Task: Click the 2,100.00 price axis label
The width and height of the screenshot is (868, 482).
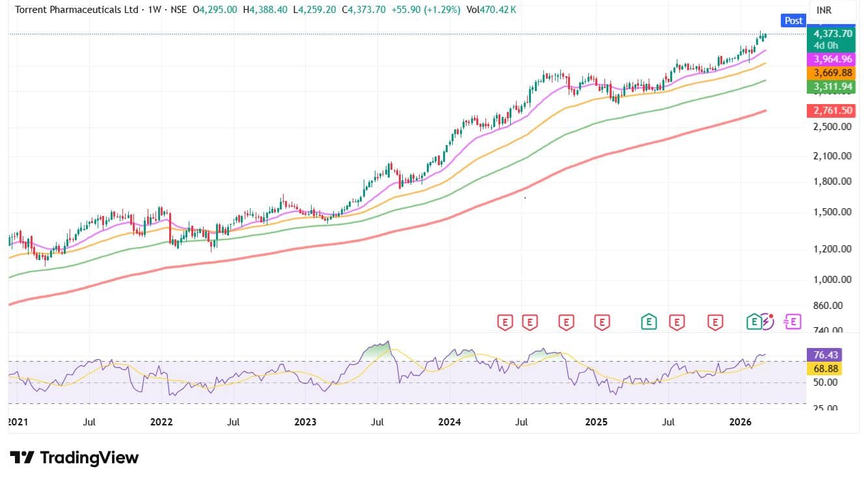Action: pos(832,155)
